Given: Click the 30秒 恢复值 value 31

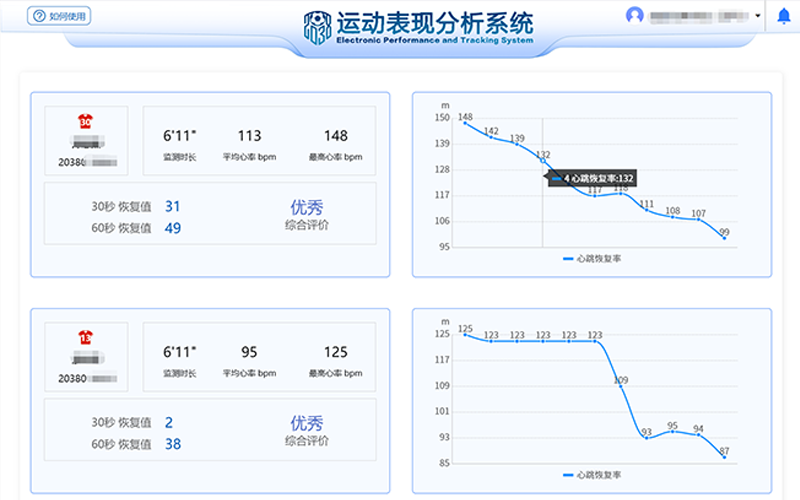Looking at the screenshot, I should (x=172, y=206).
